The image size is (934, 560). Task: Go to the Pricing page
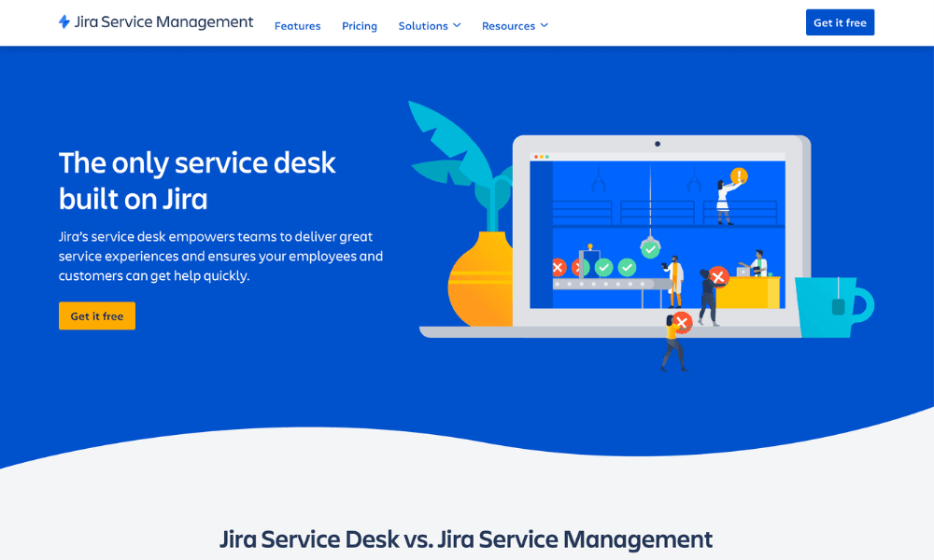tap(360, 25)
